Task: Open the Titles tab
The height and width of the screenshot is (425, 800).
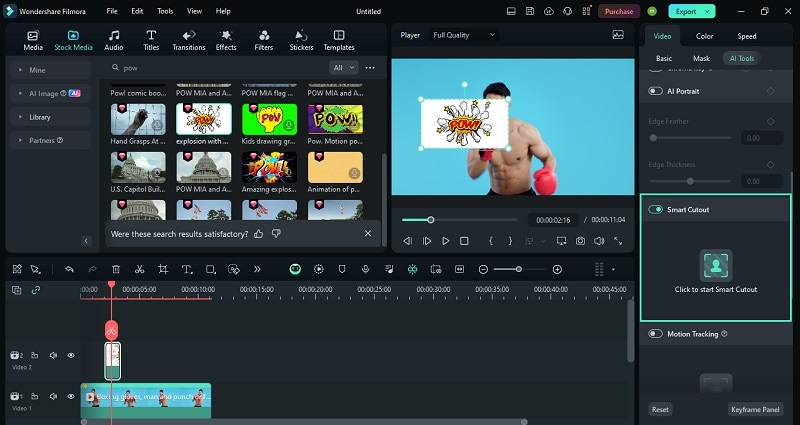Action: pos(151,40)
